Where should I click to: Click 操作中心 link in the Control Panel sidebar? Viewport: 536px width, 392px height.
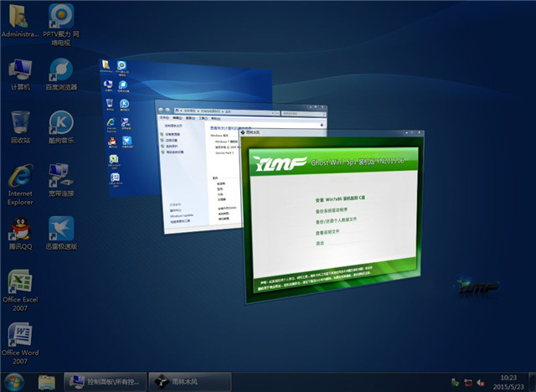click(x=175, y=210)
